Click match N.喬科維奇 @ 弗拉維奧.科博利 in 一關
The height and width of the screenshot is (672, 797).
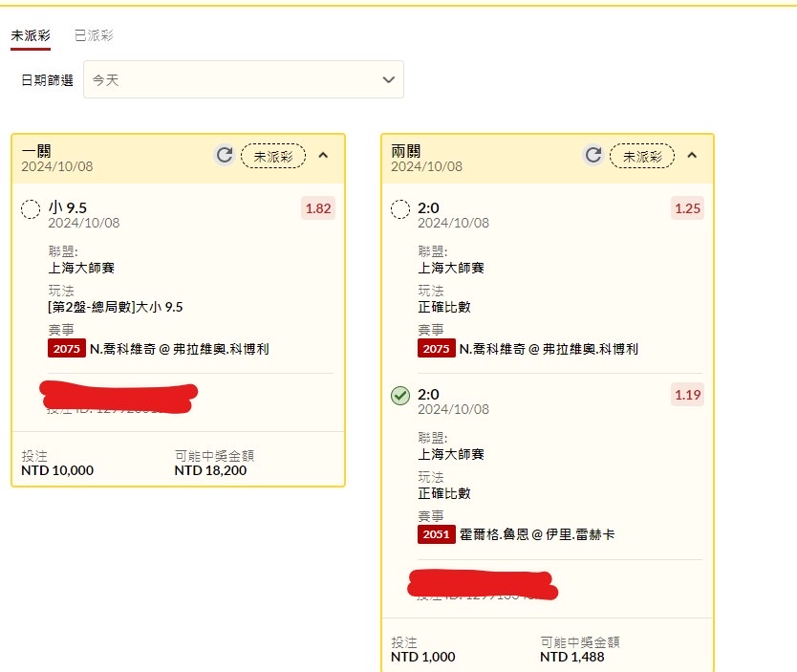click(180, 349)
